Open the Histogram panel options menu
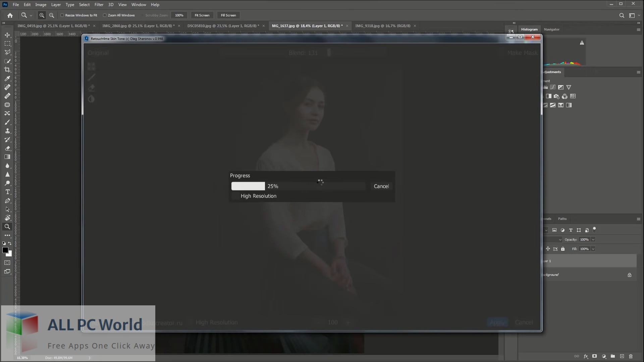 [x=638, y=29]
